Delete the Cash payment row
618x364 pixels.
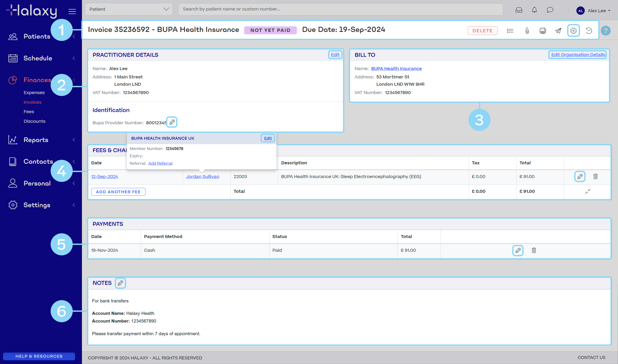(x=534, y=250)
